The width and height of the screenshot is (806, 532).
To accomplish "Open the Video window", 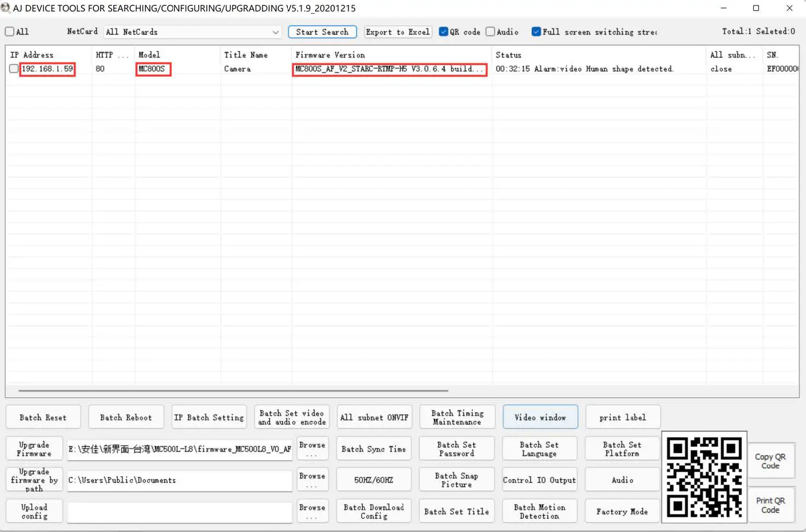I will [540, 417].
